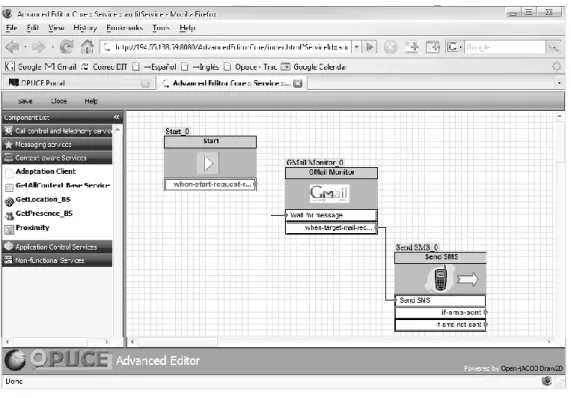
Task: Click the Gmail logo in GMail Monitor
Action: (330, 193)
